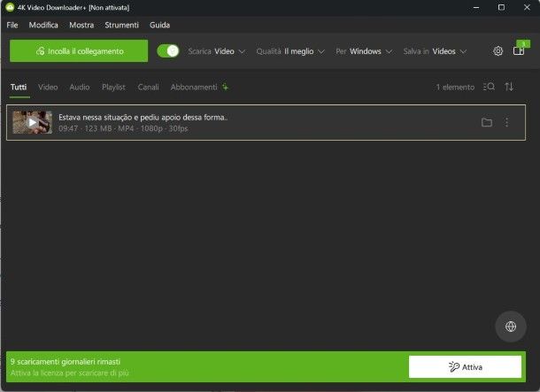The image size is (540, 392).
Task: Switch to the Audio tab
Action: (x=80, y=87)
